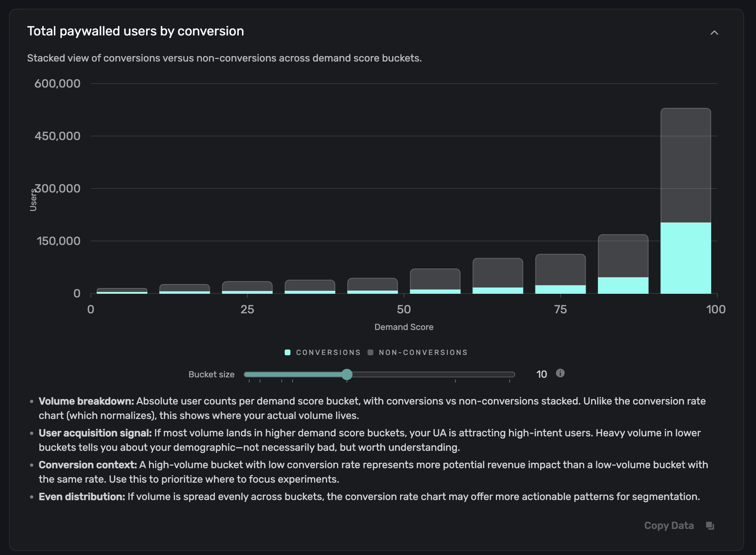756x555 pixels.
Task: Click the bucket size info icon
Action: pyautogui.click(x=560, y=373)
